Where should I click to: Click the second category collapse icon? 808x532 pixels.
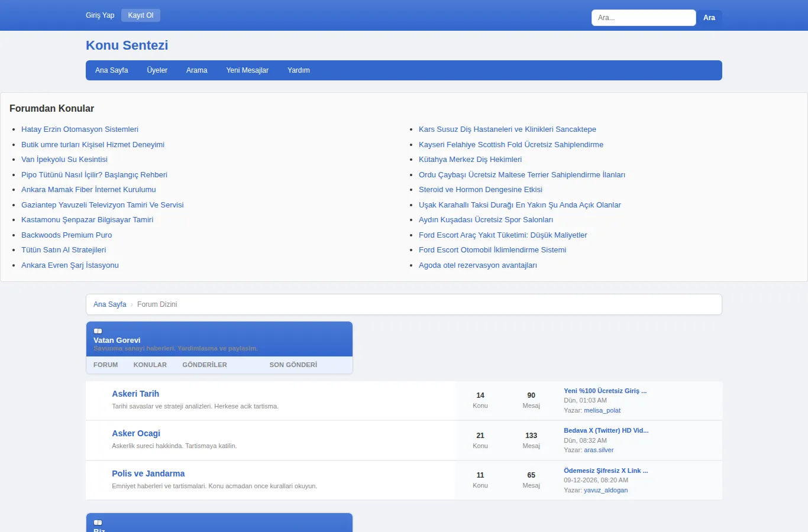pos(98,523)
